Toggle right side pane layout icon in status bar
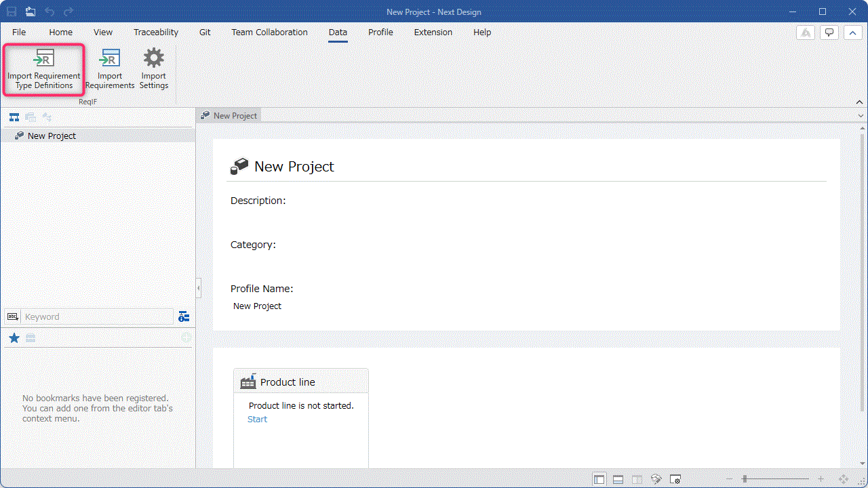This screenshot has width=868, height=488. point(637,479)
